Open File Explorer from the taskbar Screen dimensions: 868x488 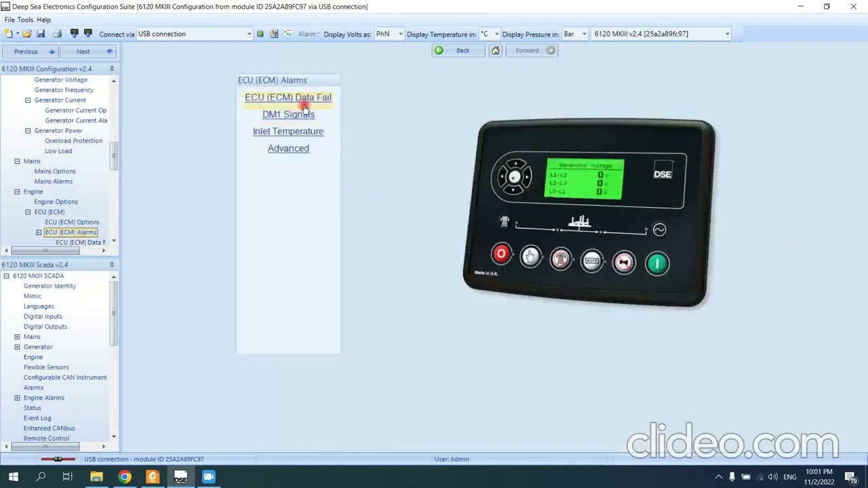coord(97,476)
